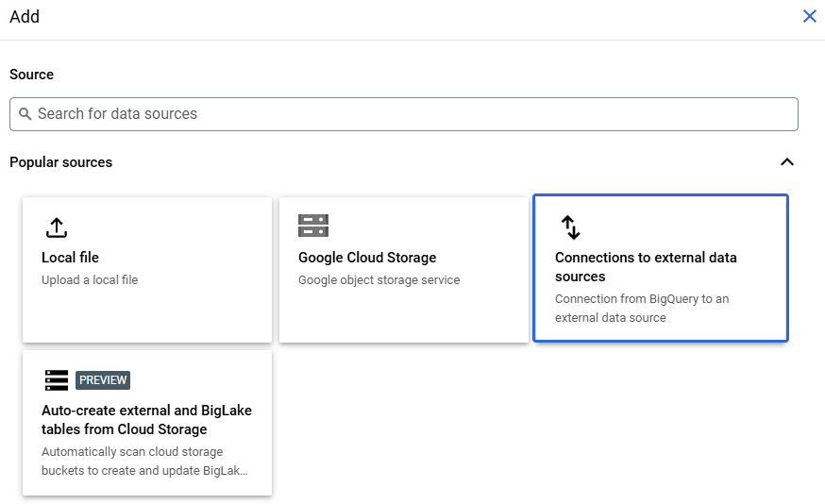
Task: Click the stacked-bars BigLake tables icon
Action: (x=57, y=380)
